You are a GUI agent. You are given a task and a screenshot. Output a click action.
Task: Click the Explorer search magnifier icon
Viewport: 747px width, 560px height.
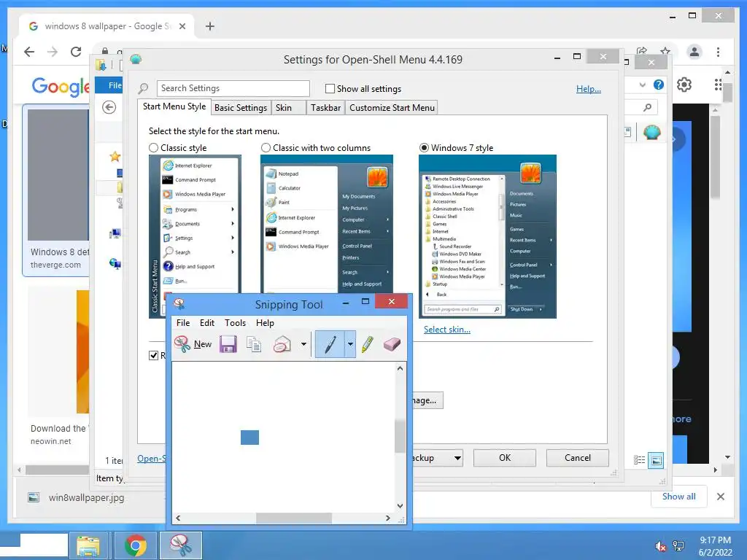pos(648,108)
